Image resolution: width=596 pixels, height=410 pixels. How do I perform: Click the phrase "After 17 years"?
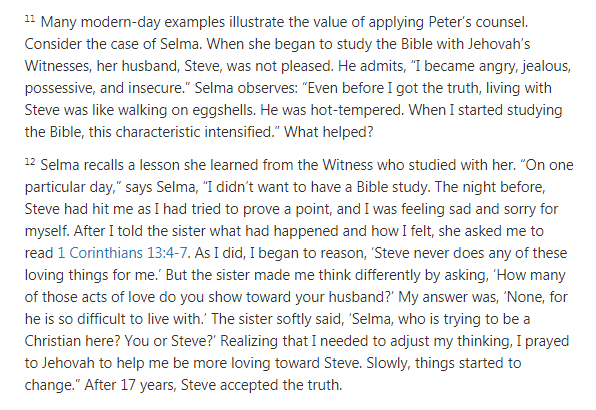click(130, 385)
